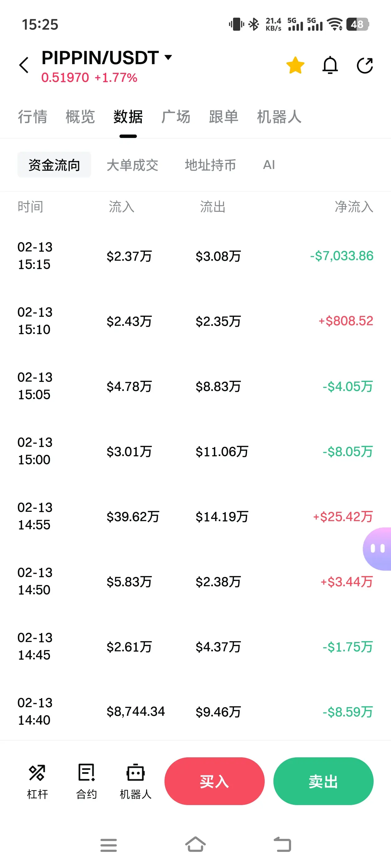Select the 大单成交 sub-tab
391x868 pixels.
click(x=132, y=165)
